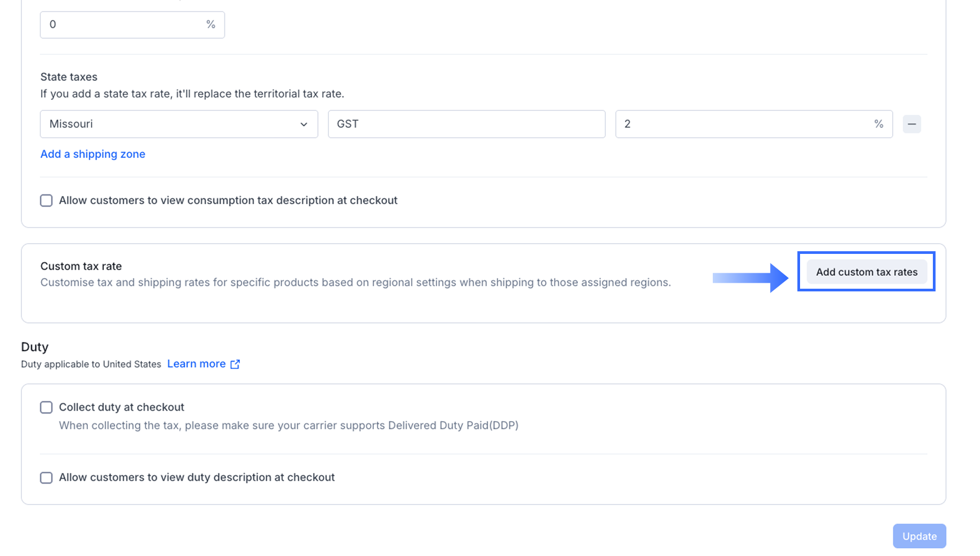Click the percent symbol in the state tax rate field
This screenshot has height=556, width=980.
pos(878,124)
